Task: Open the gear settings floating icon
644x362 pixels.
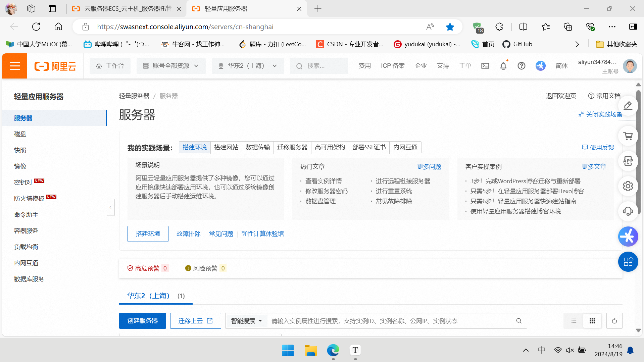Action: pyautogui.click(x=628, y=186)
